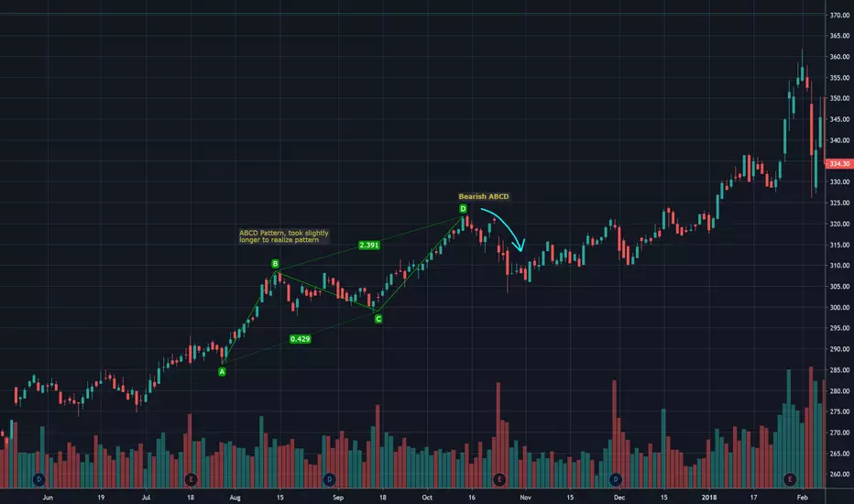
Task: Click the 285.00 price axis label
Action: [x=840, y=370]
